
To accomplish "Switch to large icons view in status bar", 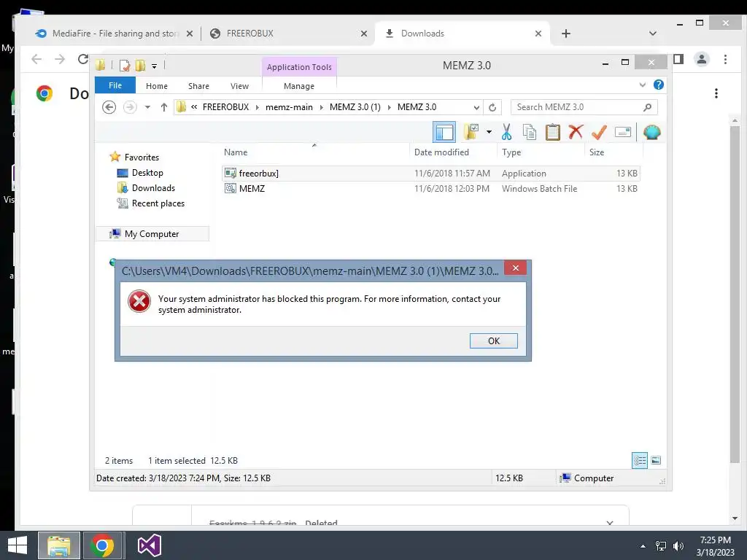I will pyautogui.click(x=656, y=461).
